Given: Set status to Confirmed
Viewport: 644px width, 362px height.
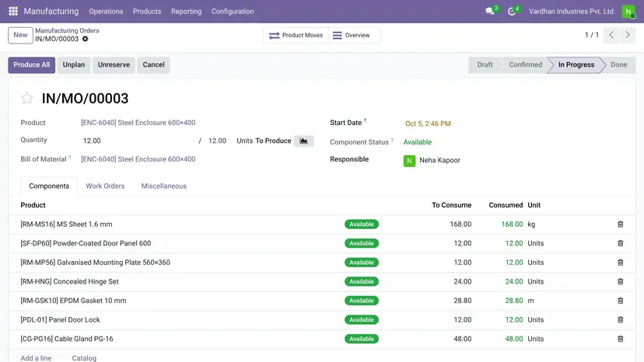Looking at the screenshot, I should tap(525, 64).
